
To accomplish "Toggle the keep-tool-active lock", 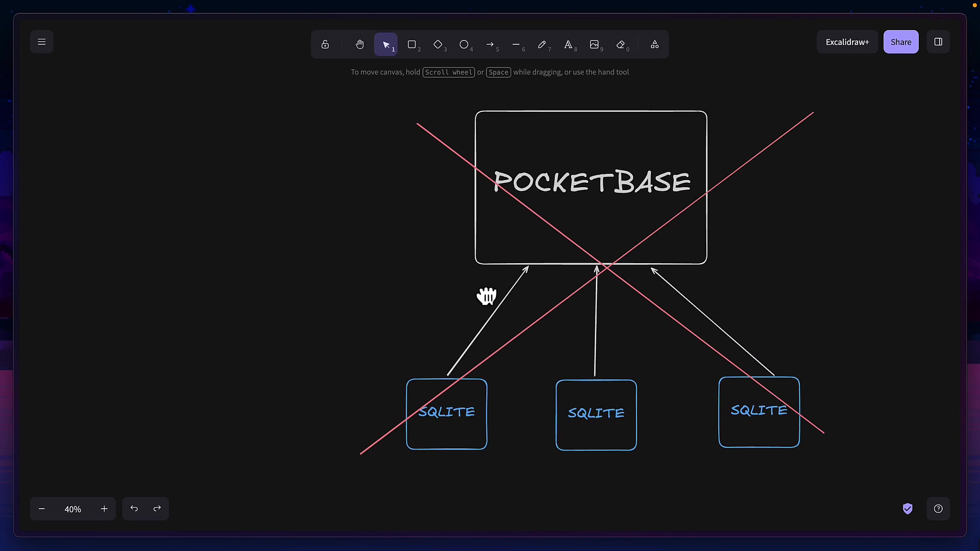I will point(325,44).
